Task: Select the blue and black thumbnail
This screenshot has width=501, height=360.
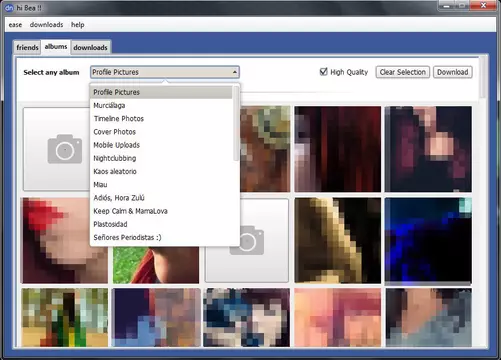Action: (428, 240)
